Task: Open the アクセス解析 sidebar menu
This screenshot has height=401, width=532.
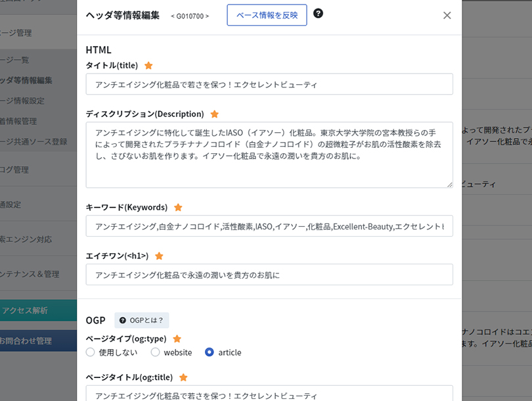Action: [x=38, y=310]
